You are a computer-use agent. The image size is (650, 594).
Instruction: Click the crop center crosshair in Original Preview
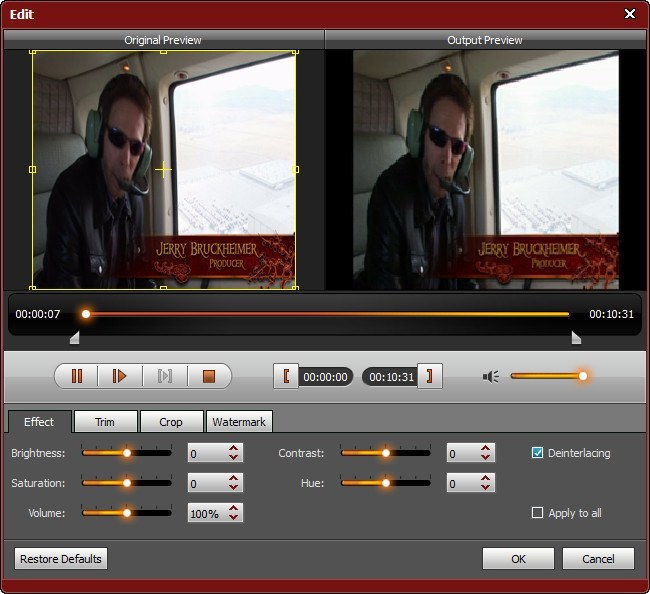click(x=163, y=170)
